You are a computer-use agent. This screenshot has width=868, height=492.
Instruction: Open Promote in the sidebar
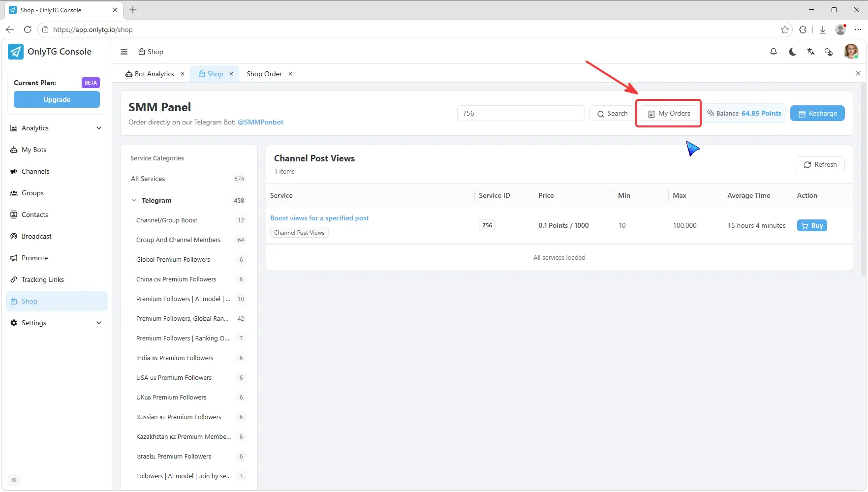[x=57, y=258]
